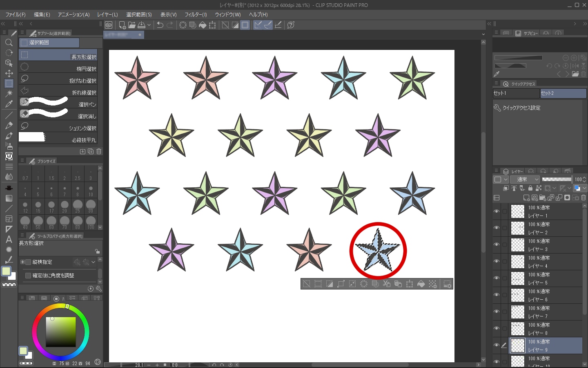Click the Undo arrow in toolbar

point(160,25)
